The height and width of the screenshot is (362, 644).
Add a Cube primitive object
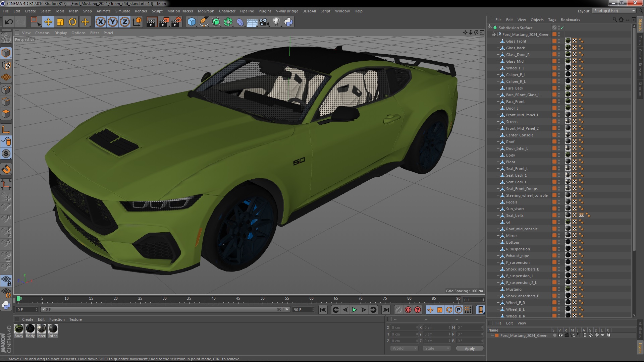coord(192,22)
